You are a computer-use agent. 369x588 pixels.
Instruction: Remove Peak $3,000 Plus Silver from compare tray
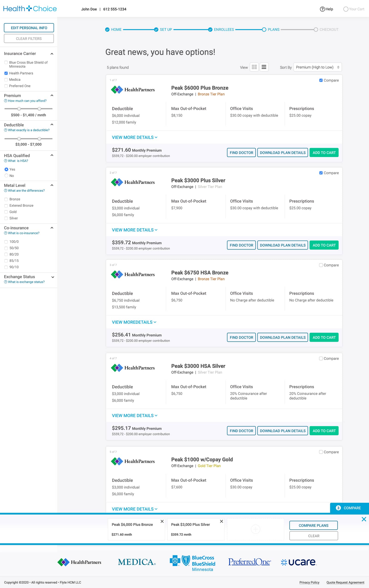221,521
